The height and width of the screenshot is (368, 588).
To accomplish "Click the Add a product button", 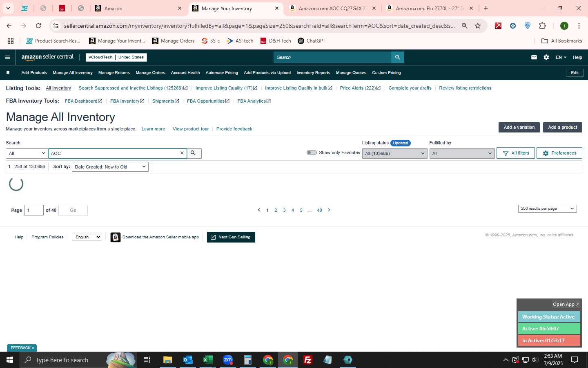I will point(562,127).
